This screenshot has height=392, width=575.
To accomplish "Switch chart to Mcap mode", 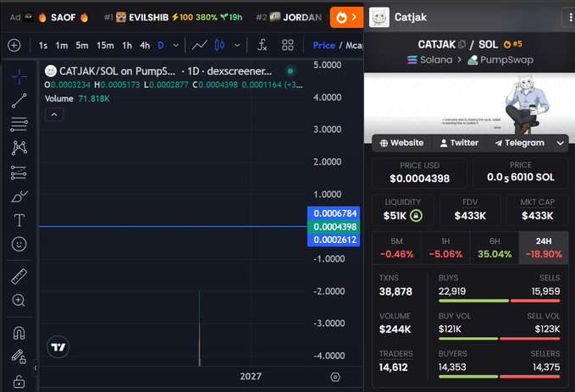I will pos(354,45).
